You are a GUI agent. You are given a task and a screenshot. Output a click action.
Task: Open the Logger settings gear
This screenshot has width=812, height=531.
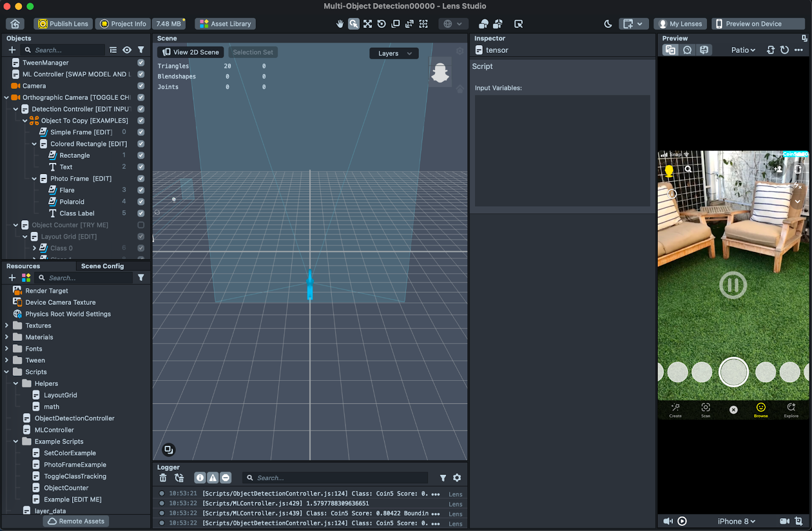point(457,478)
